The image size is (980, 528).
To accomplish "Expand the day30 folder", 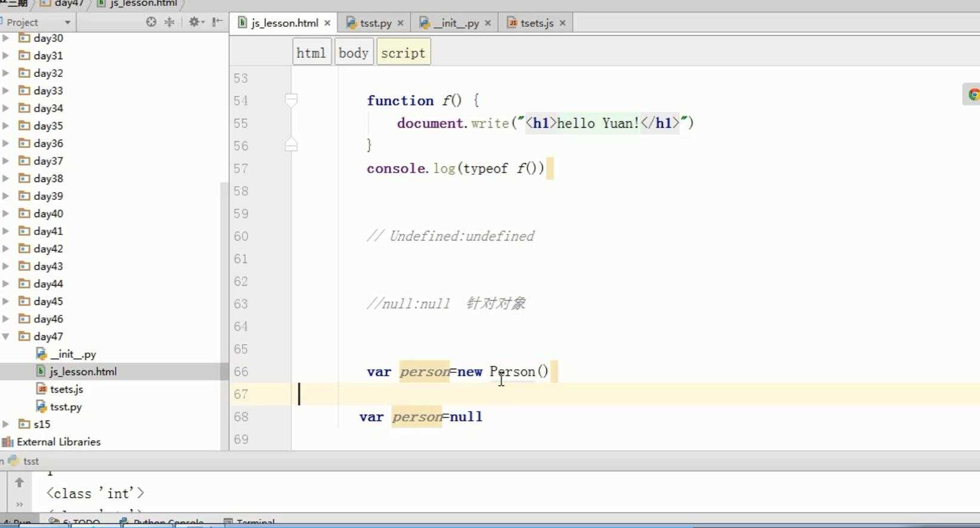I will tap(5, 38).
